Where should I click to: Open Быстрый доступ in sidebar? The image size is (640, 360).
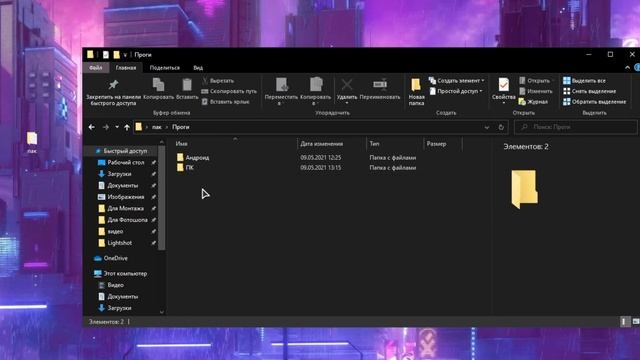(x=120, y=151)
